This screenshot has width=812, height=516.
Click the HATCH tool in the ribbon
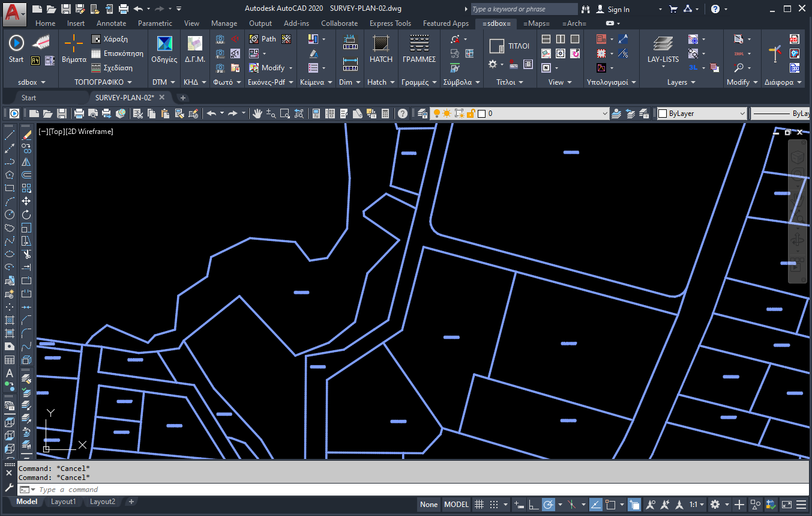tap(380, 49)
